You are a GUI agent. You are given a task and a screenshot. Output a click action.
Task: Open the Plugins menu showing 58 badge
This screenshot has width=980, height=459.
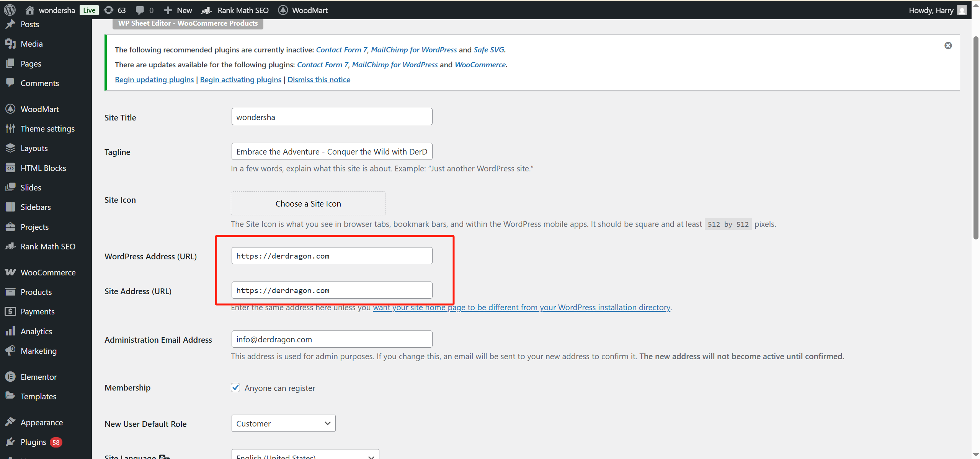click(33, 441)
